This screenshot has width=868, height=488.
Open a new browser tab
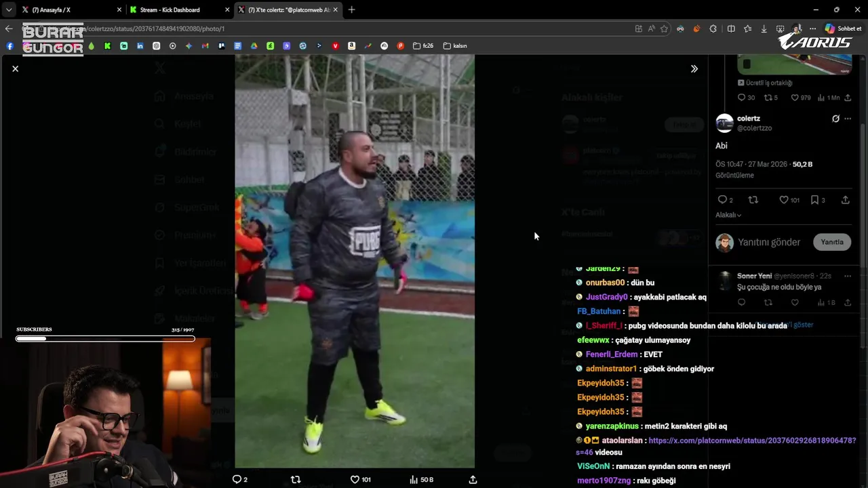click(351, 9)
